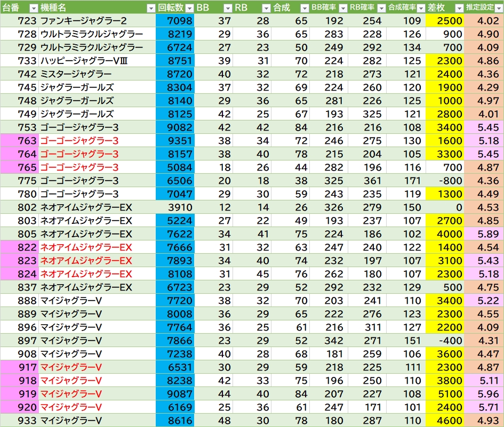Open the 機種名 column filter dropdown

tap(151, 8)
